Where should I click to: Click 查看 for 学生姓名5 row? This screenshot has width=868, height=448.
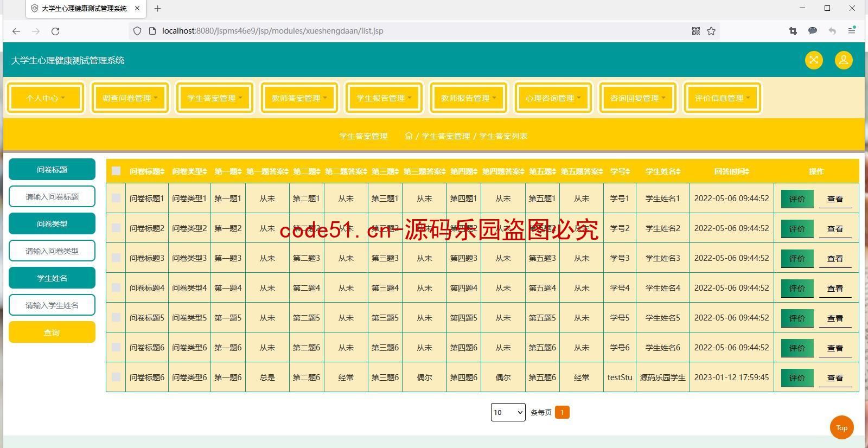click(x=835, y=318)
